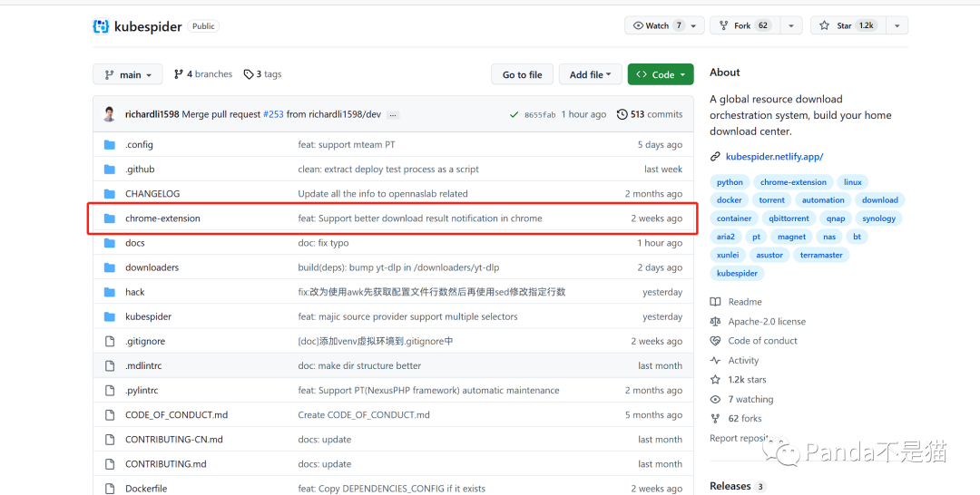This screenshot has height=495, width=980.
Task: Open the Releases section heading
Action: [730, 486]
